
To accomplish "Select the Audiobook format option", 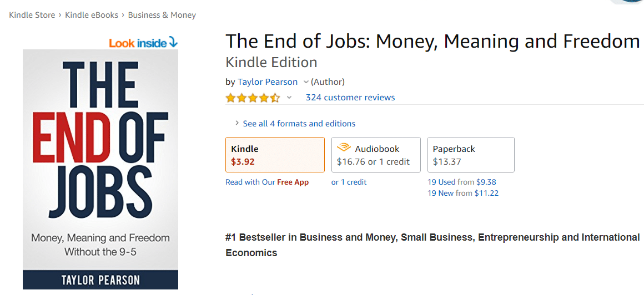I will (376, 155).
